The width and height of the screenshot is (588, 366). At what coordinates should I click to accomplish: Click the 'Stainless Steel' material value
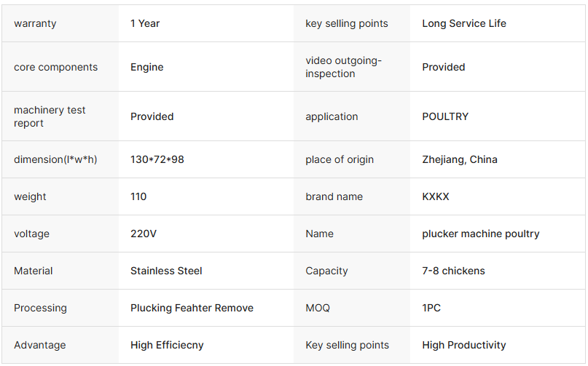pos(166,271)
